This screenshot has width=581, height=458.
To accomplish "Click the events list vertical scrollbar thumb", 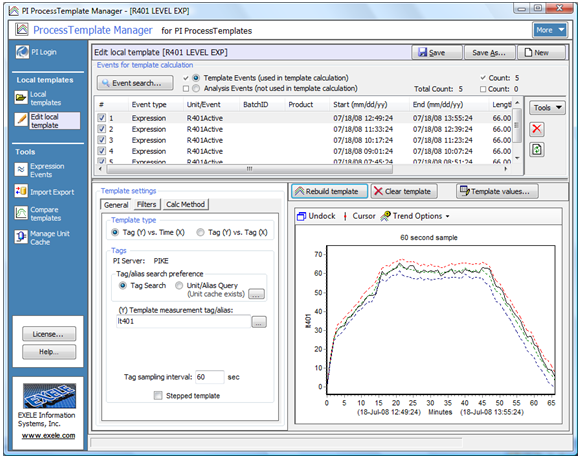I will click(x=517, y=125).
